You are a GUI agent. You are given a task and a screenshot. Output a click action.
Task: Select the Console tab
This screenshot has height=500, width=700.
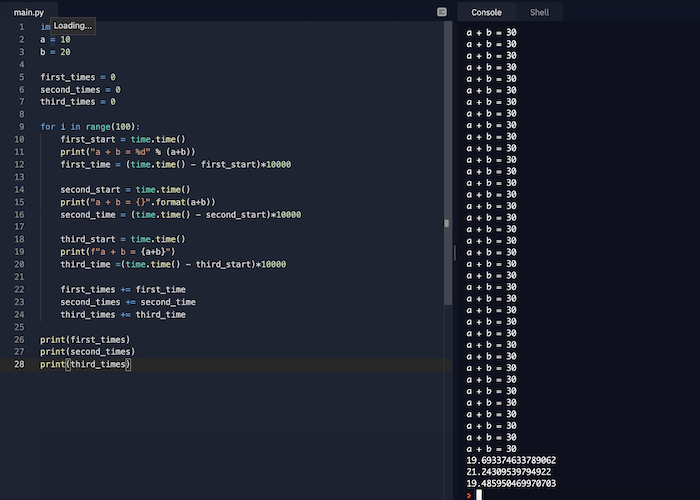(487, 12)
